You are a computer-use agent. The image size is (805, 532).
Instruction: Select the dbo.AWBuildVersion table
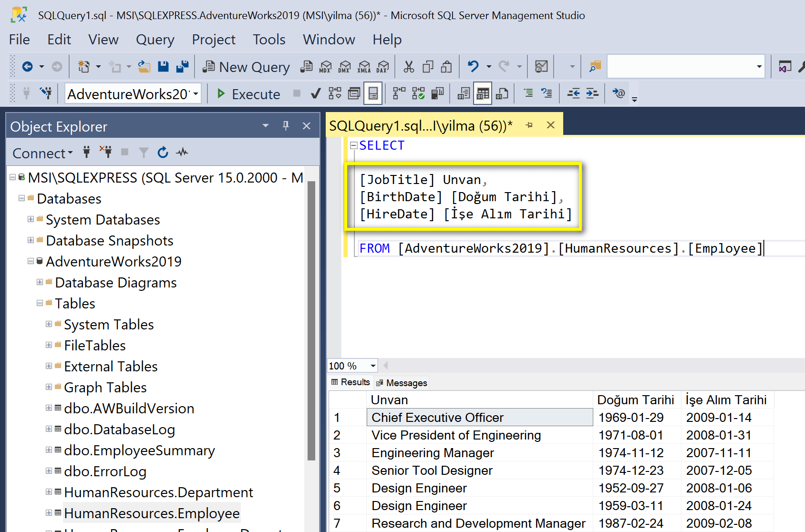click(x=129, y=409)
